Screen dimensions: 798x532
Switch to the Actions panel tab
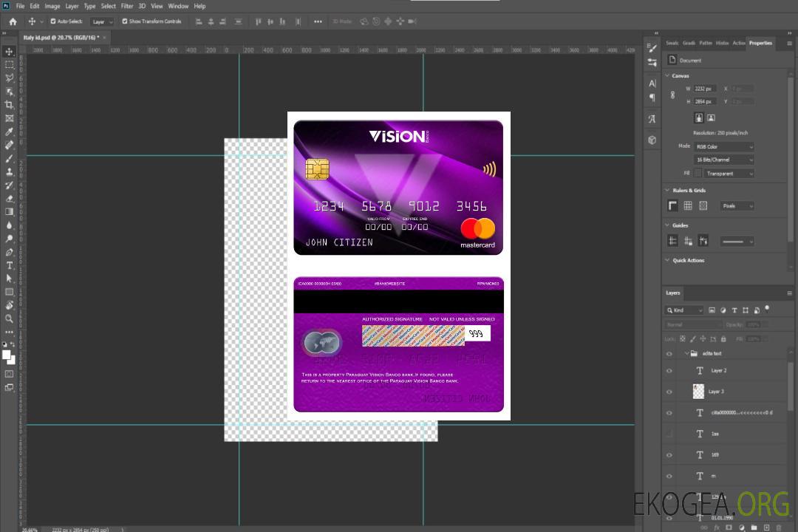point(738,43)
